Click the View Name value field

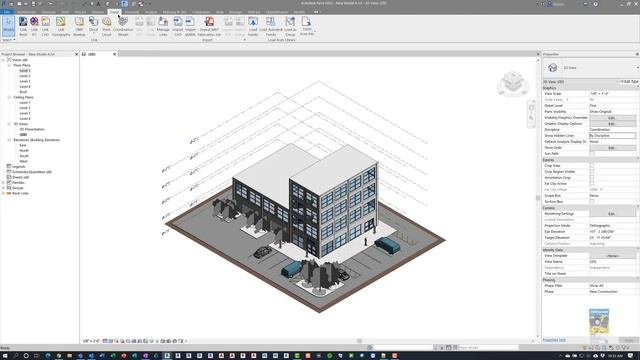[x=612, y=262]
